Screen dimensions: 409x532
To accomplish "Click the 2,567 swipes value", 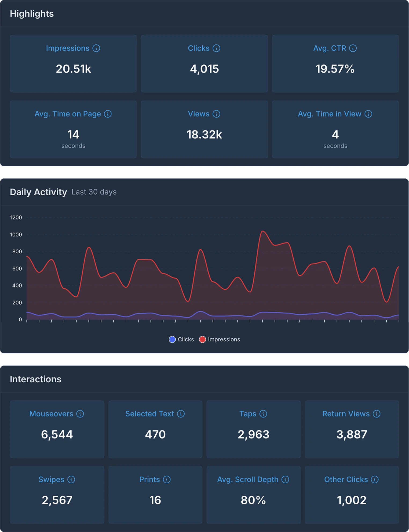I will point(57,501).
